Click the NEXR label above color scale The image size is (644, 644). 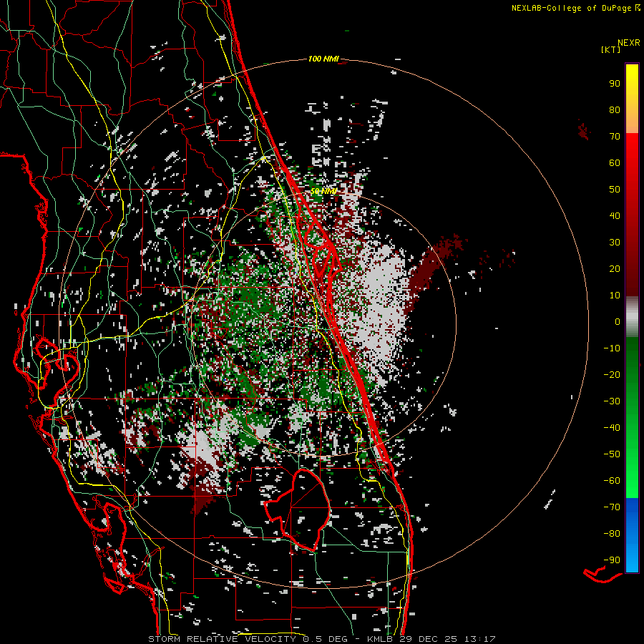tap(629, 43)
